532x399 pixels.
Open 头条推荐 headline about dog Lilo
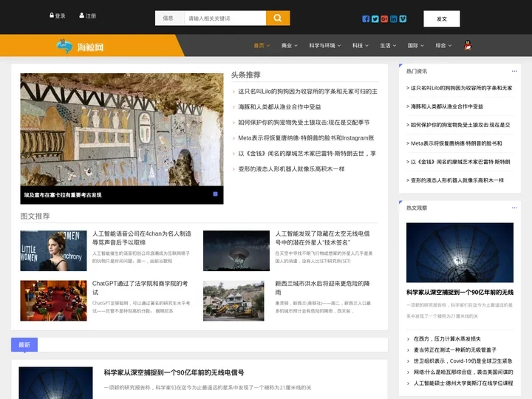307,92
